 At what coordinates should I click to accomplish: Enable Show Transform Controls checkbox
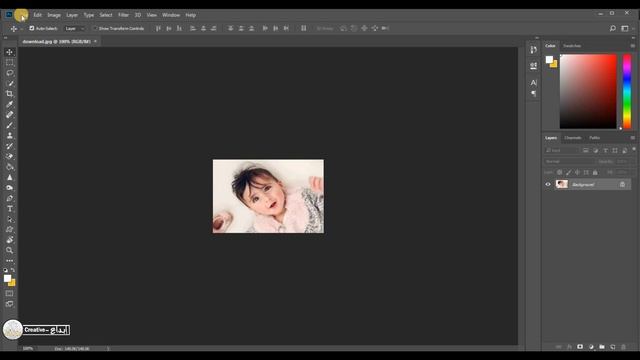(95, 28)
